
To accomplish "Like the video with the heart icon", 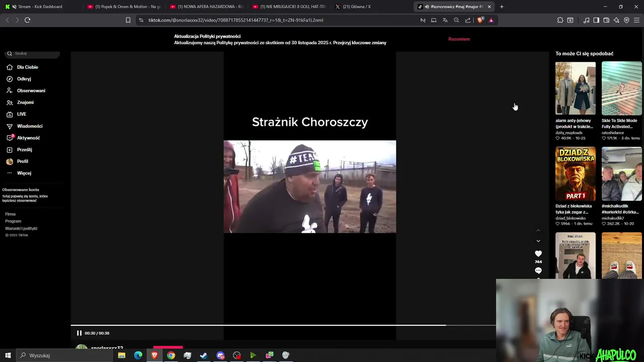I will [538, 254].
